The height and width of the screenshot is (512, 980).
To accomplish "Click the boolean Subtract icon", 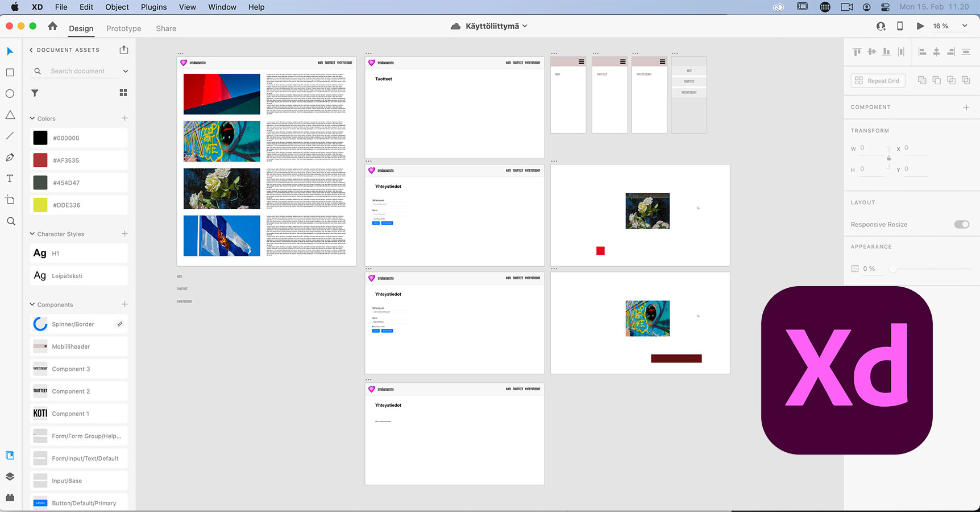I will point(937,80).
